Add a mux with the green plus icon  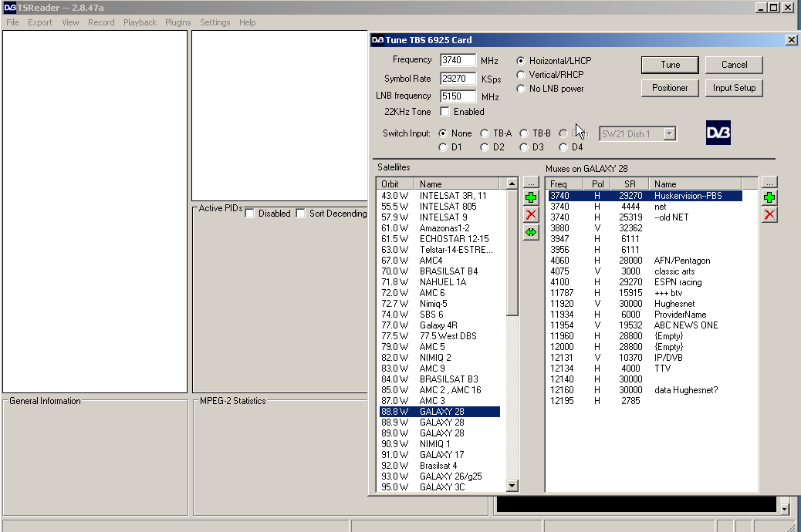(769, 197)
